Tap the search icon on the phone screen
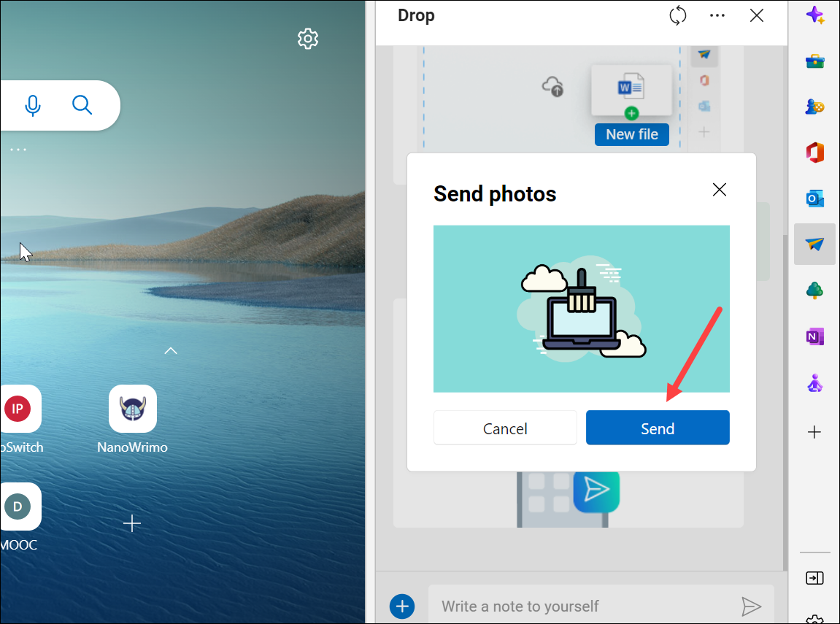The height and width of the screenshot is (624, 840). 82,105
